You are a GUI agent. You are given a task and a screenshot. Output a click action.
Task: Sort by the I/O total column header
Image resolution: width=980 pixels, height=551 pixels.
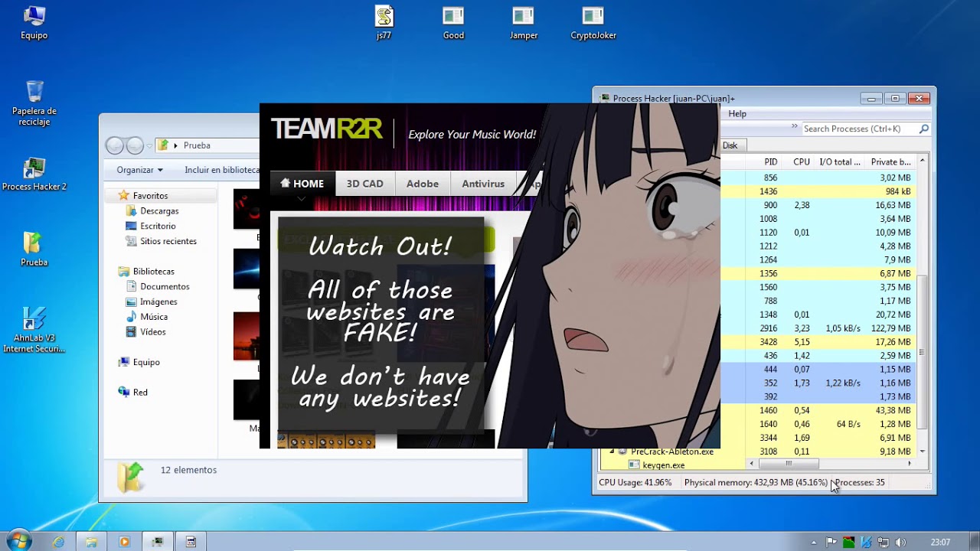tap(840, 162)
